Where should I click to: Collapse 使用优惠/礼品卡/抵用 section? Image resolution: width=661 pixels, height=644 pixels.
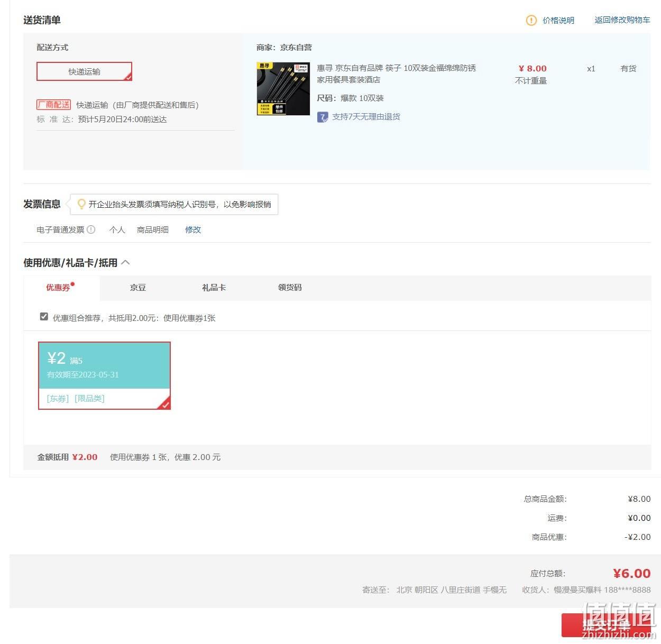click(x=126, y=263)
